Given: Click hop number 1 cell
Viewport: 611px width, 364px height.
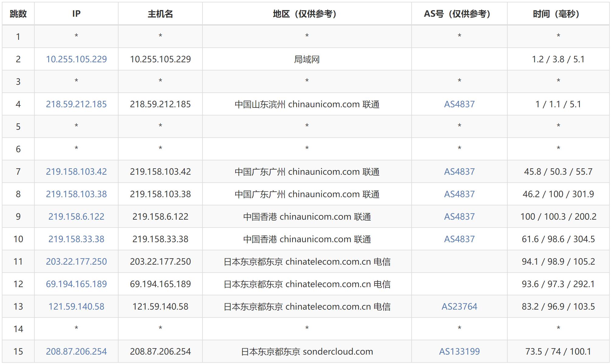Looking at the screenshot, I should click(18, 36).
